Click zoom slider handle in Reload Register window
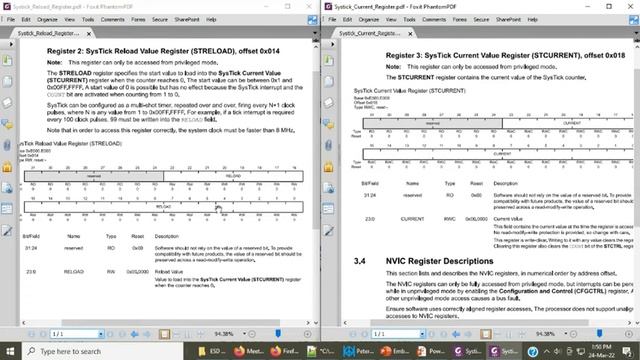The height and width of the screenshot is (360, 640). click(x=278, y=333)
